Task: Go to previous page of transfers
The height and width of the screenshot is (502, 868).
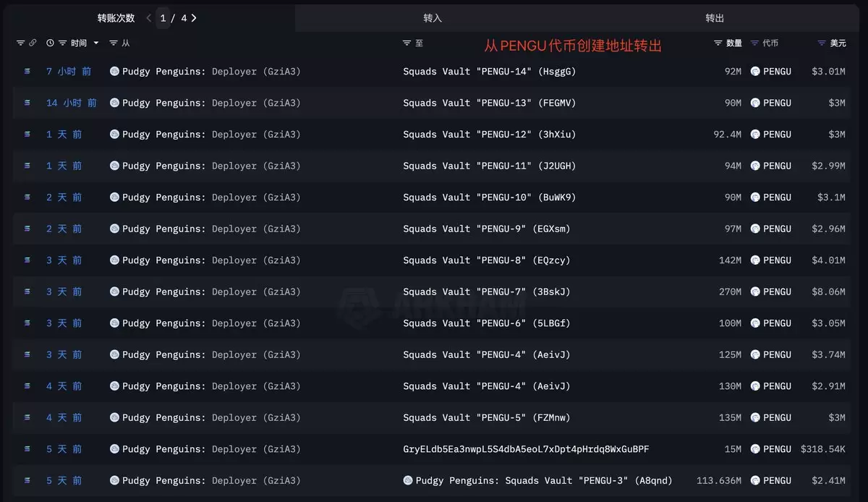Action: pos(149,18)
